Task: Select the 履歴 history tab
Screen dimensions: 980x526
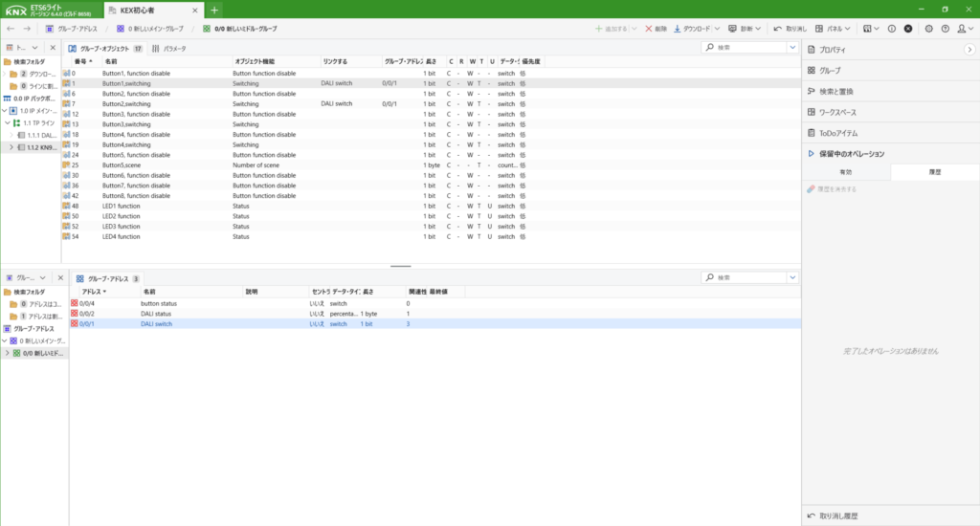Action: (935, 172)
